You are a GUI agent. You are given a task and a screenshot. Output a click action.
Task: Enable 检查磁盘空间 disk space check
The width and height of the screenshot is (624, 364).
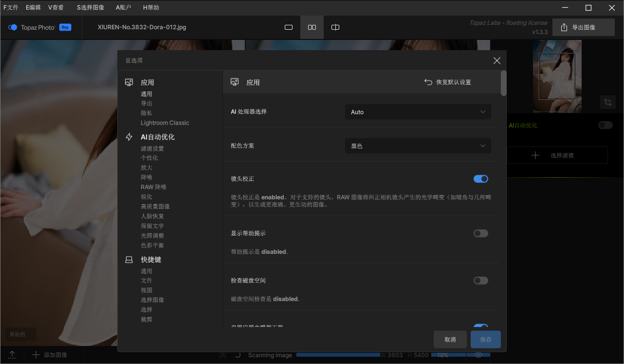480,280
